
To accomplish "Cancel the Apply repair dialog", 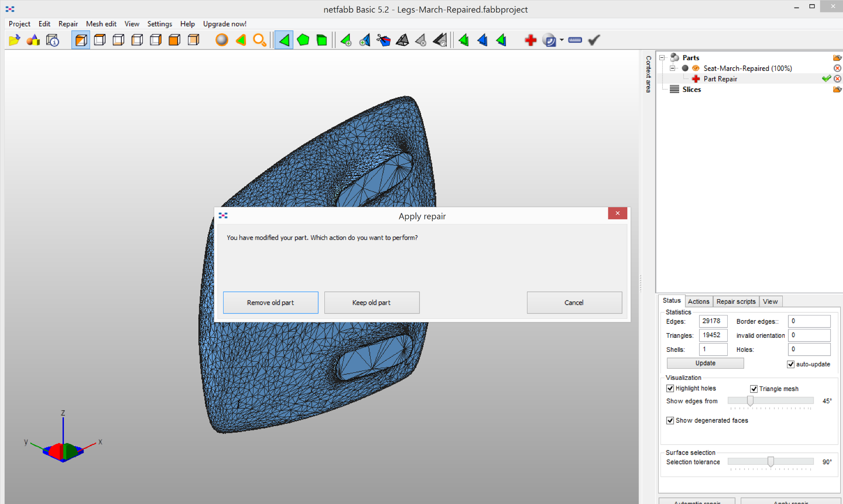I will click(574, 302).
